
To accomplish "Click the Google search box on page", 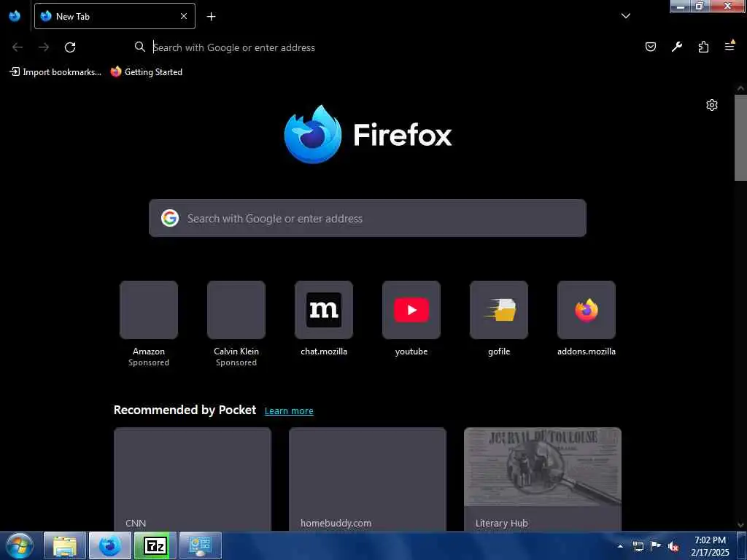I will tap(368, 218).
